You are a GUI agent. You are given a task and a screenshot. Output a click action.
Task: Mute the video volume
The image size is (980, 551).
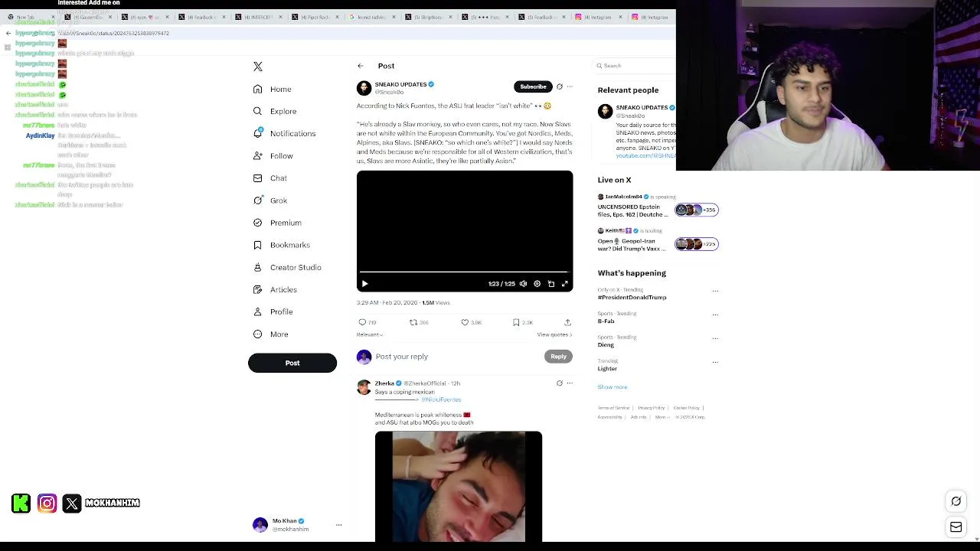tap(524, 284)
